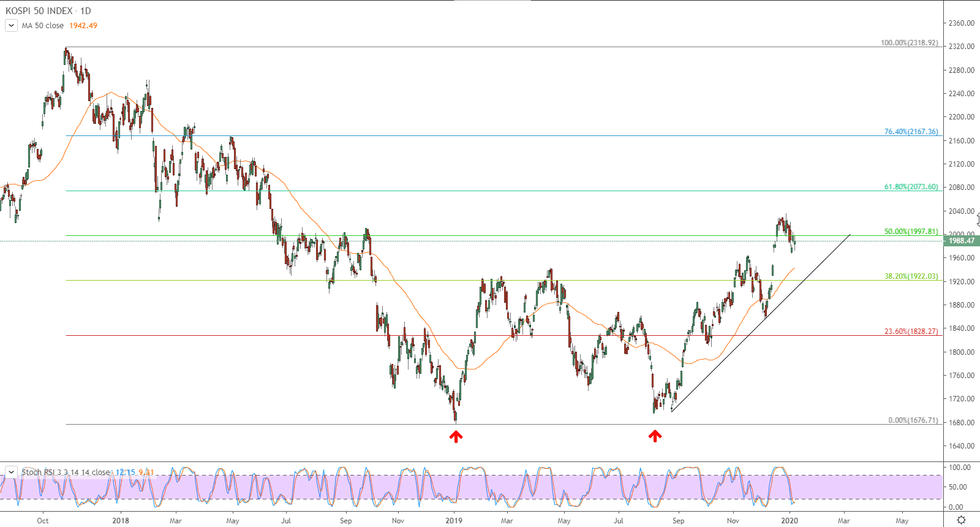Click 1720.00 on the price axis
This screenshot has height=527, width=980.
click(962, 399)
